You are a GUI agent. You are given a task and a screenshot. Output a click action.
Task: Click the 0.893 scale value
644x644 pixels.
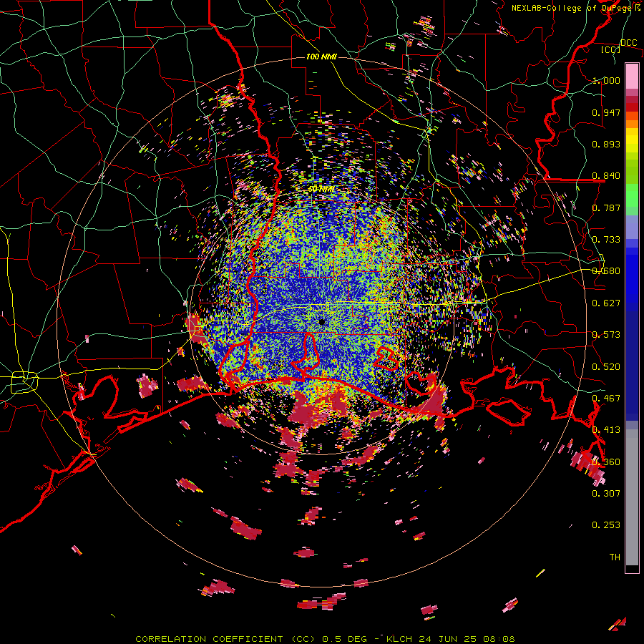(606, 144)
